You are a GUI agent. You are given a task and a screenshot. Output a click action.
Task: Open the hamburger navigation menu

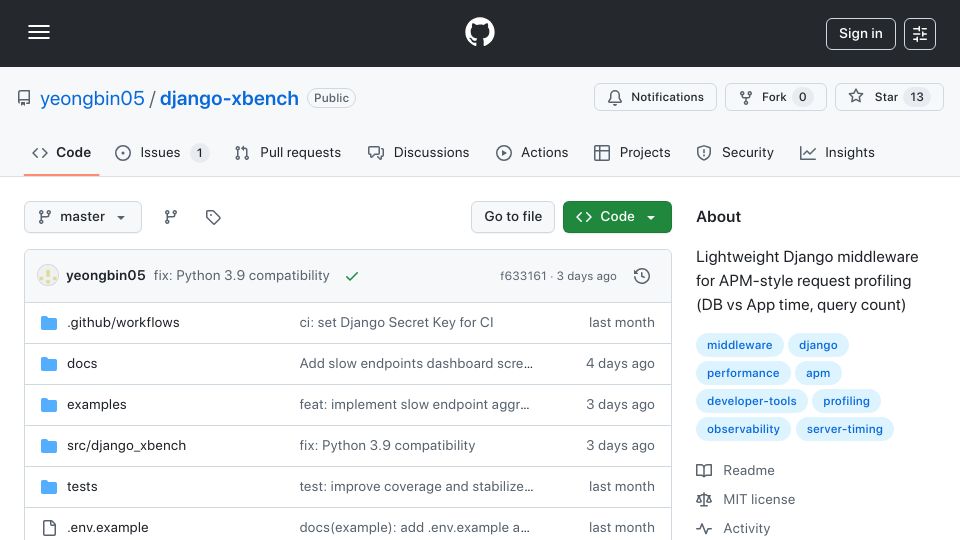coord(39,32)
